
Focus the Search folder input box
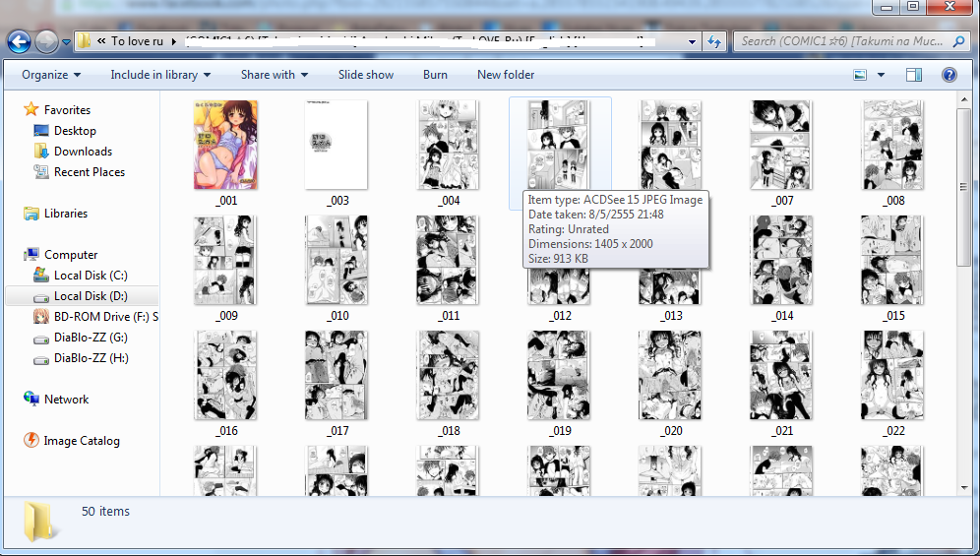(x=844, y=41)
